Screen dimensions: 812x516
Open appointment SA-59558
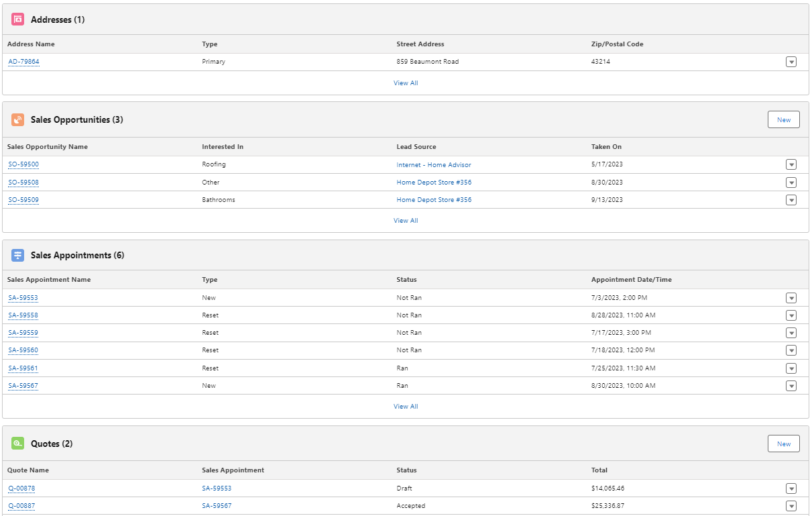(x=23, y=315)
